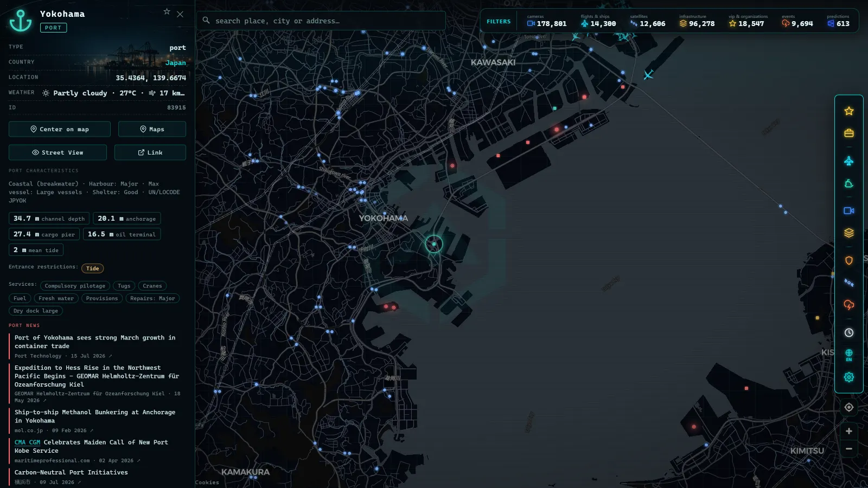This screenshot has width=868, height=488.
Task: Click the Fuel service tag
Action: pyautogui.click(x=20, y=298)
